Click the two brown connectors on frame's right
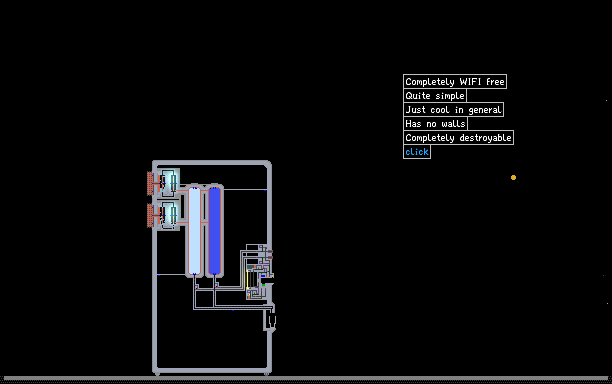Viewport: 612px width, 384px height. click(270, 254)
